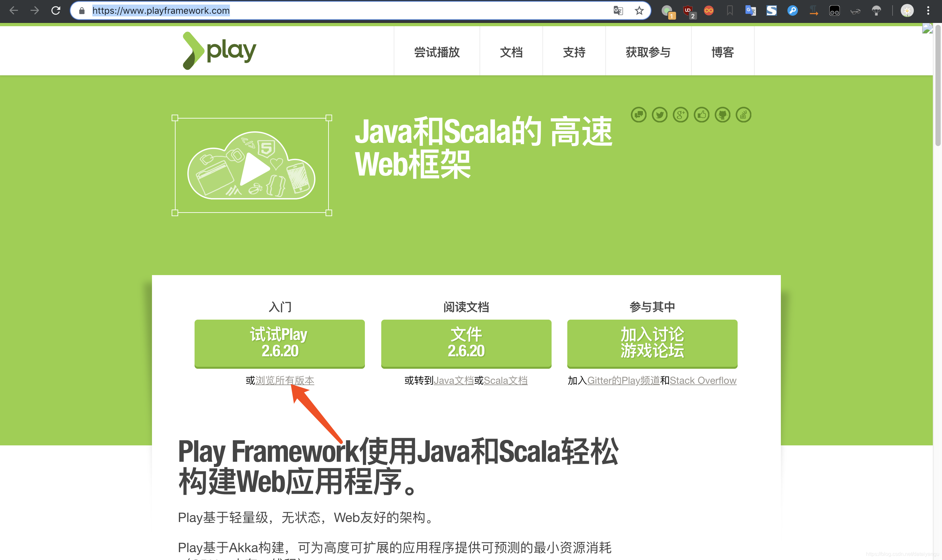Click the 入门 column heading
This screenshot has width=942, height=560.
point(280,307)
